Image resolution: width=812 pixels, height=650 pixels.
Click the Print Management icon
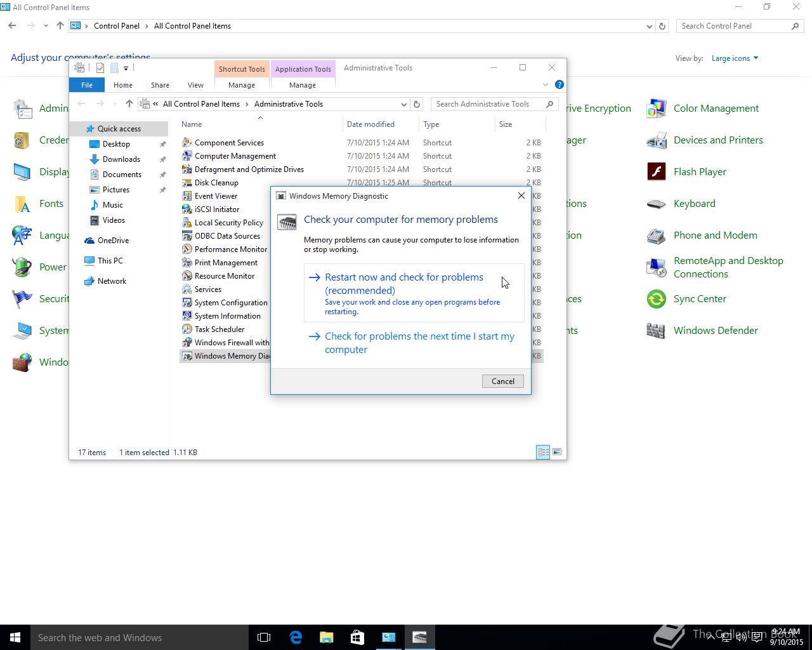coord(187,263)
